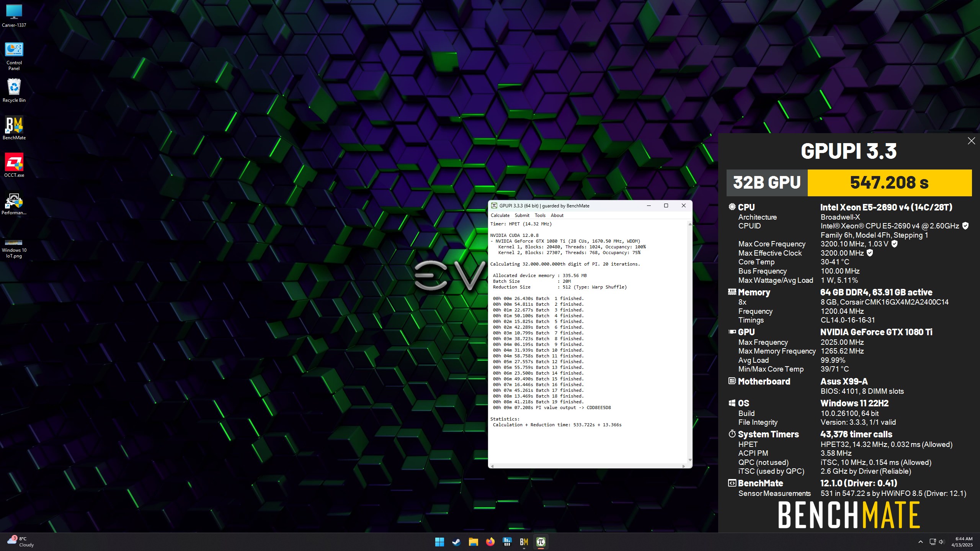Click the CPUID verified shield icon

tap(965, 226)
